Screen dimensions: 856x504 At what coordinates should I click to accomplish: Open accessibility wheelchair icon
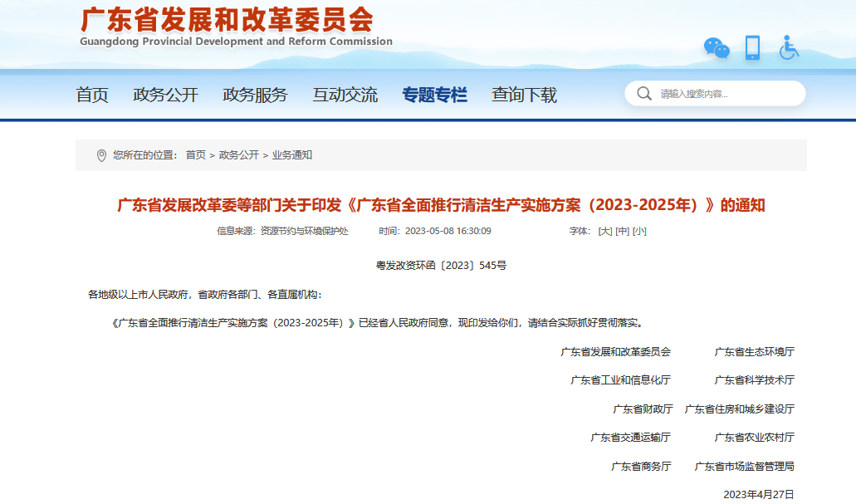coord(788,47)
